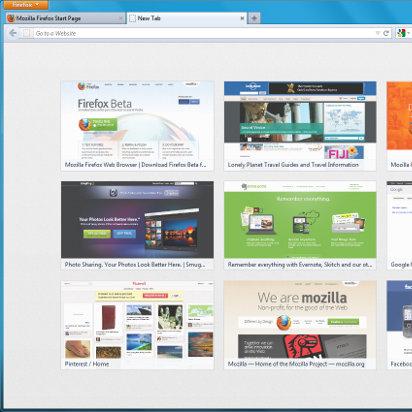Click the page icon in the address bar
Viewport: 412px width, 412px height.
point(27,33)
